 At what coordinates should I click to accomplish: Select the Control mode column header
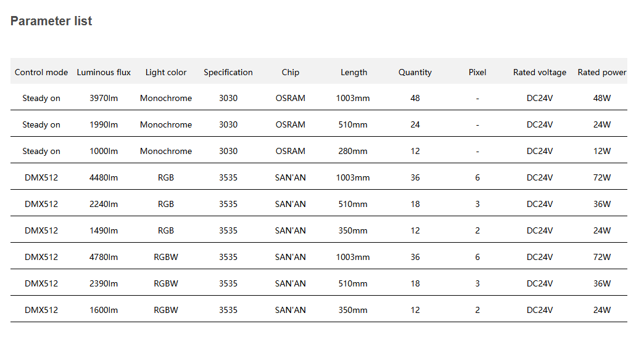(41, 72)
